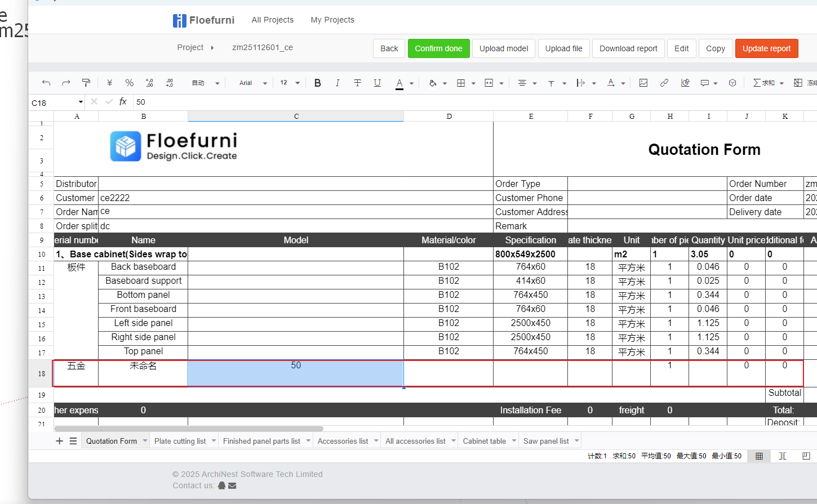Toggle italic text style
This screenshot has height=504, width=817.
(x=337, y=83)
